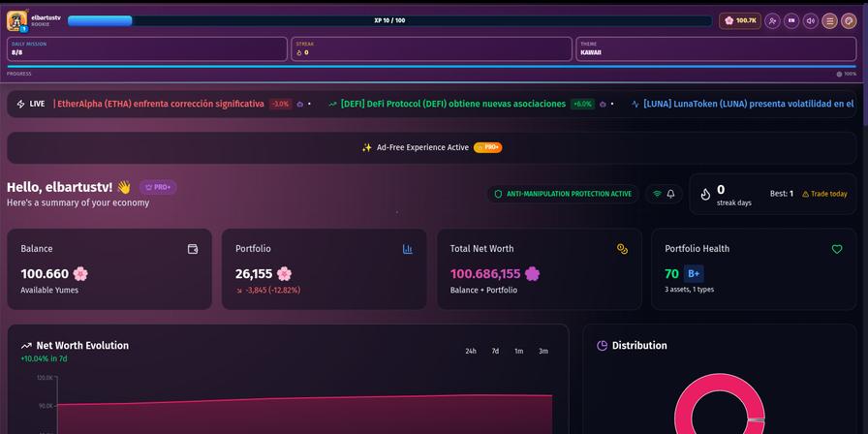The image size is (868, 434).
Task: Click the wifi connection status icon
Action: click(657, 194)
